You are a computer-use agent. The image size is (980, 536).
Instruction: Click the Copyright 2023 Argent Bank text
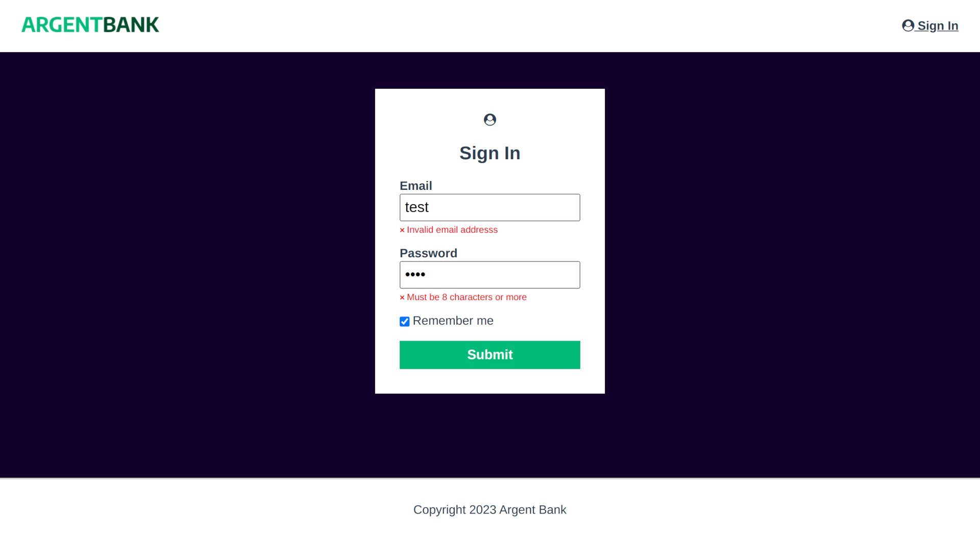pyautogui.click(x=489, y=509)
